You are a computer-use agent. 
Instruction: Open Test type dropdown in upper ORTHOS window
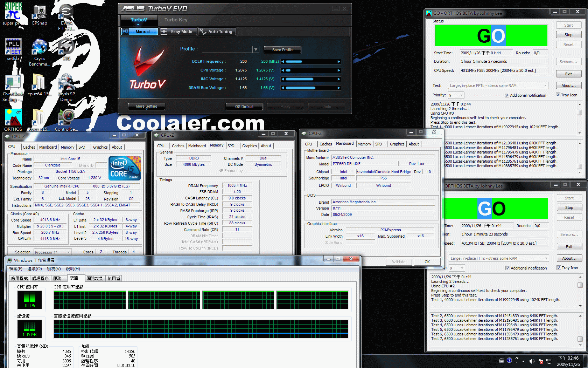[498, 86]
